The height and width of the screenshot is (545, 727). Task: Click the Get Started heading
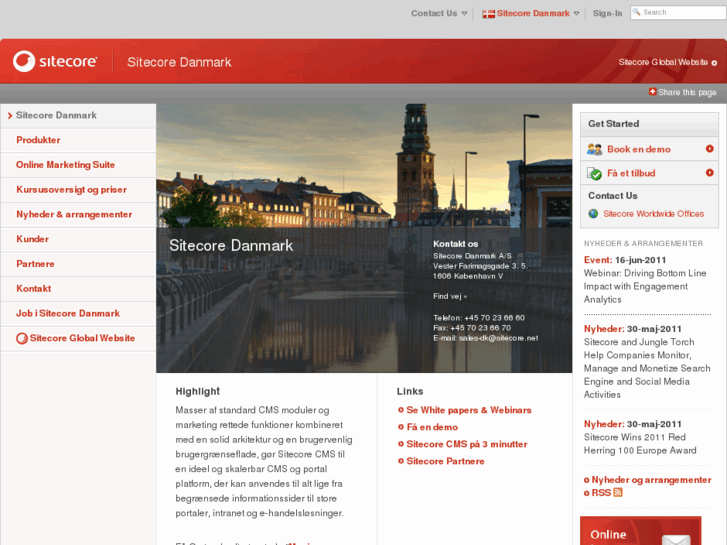click(x=613, y=124)
